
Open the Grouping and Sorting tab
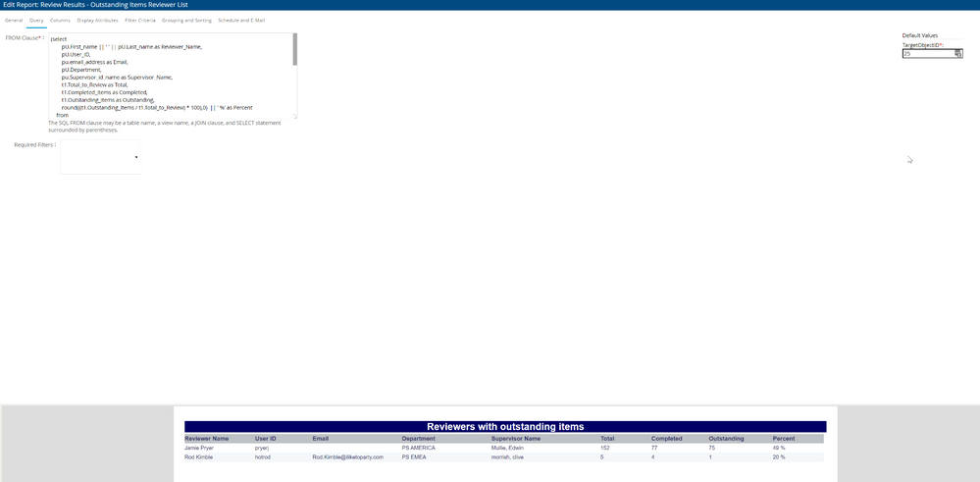pos(186,20)
